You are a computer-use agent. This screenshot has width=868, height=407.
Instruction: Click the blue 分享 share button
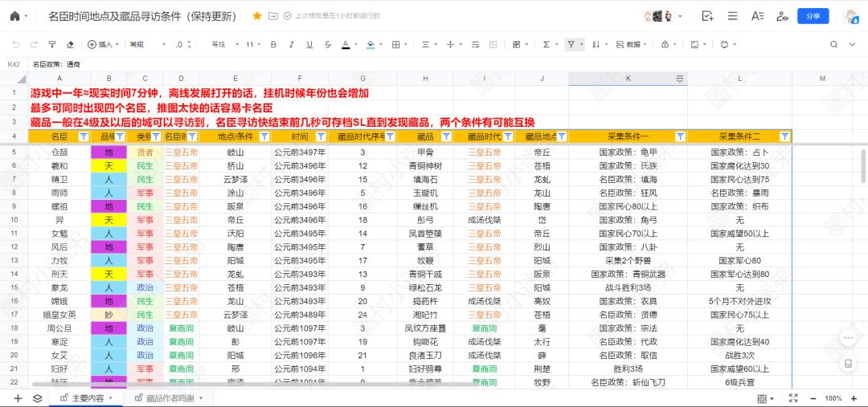[x=813, y=16]
